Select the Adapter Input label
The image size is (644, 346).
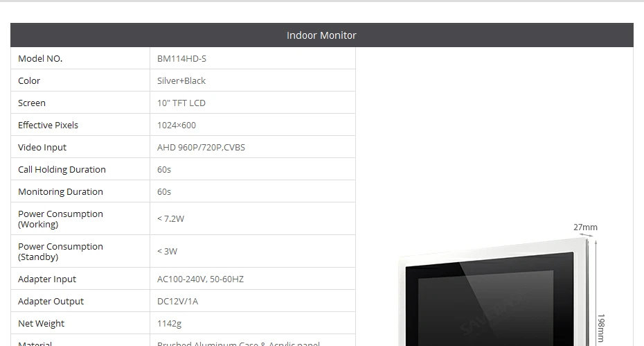pyautogui.click(x=47, y=279)
